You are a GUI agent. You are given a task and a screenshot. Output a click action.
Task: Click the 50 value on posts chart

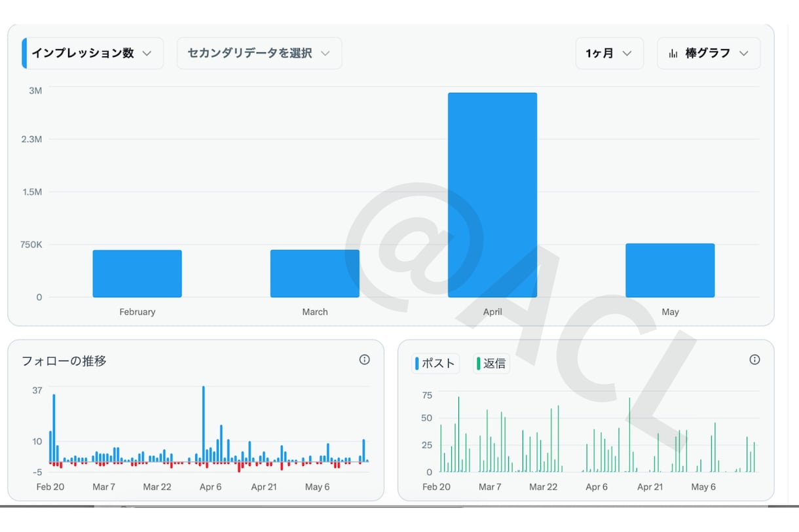[x=427, y=418]
